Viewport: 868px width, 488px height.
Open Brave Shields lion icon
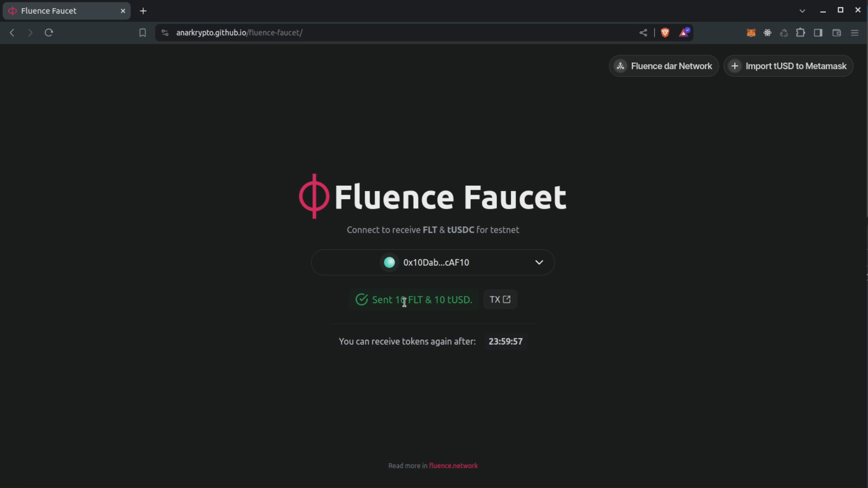point(665,33)
